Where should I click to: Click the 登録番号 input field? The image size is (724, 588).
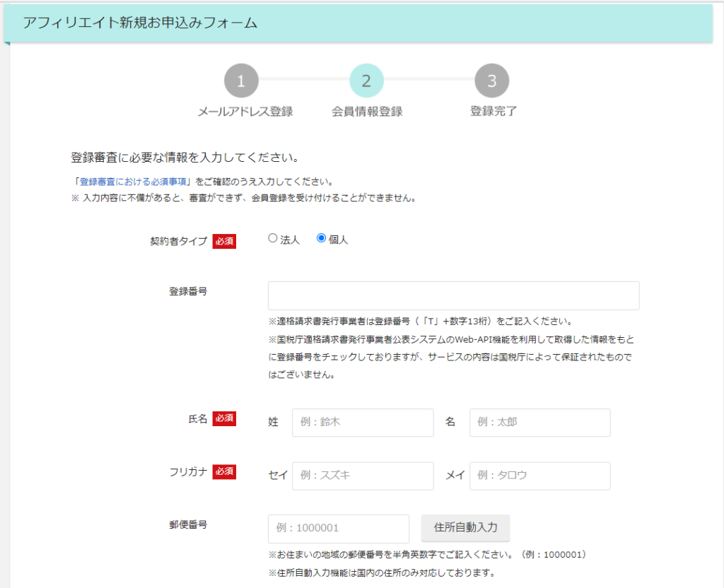[454, 295]
